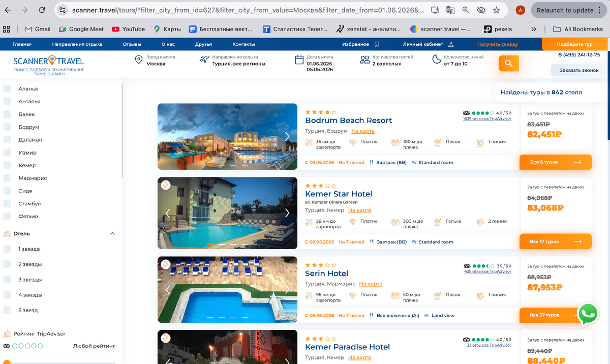This screenshot has width=610, height=364.
Task: Check the Аланья region checkbox
Action: tap(7, 88)
